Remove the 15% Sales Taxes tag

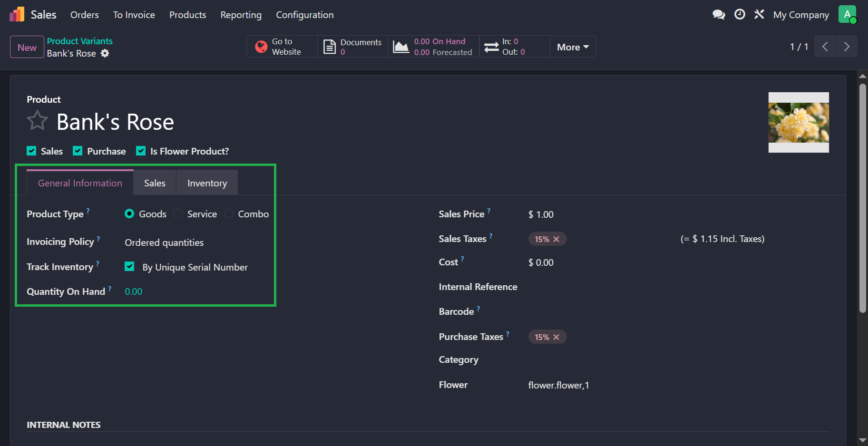tap(556, 239)
